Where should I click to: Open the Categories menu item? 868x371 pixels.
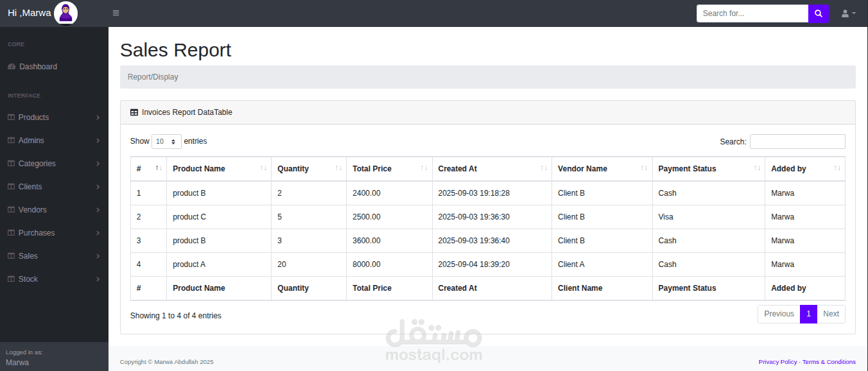(x=54, y=164)
